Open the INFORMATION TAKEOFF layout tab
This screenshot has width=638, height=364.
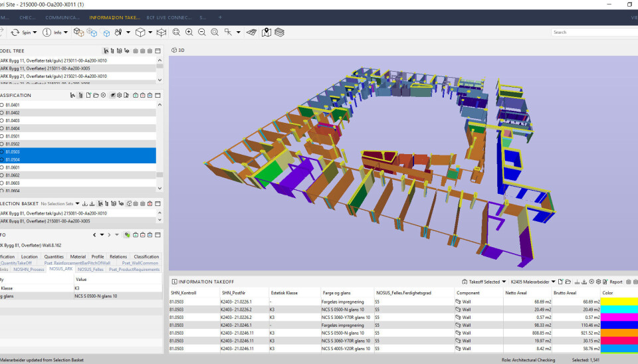(x=114, y=17)
